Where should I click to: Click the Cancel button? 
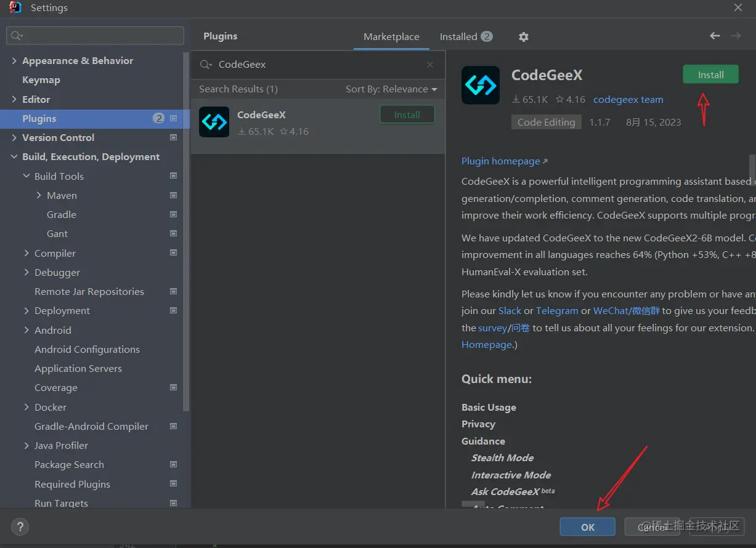654,526
